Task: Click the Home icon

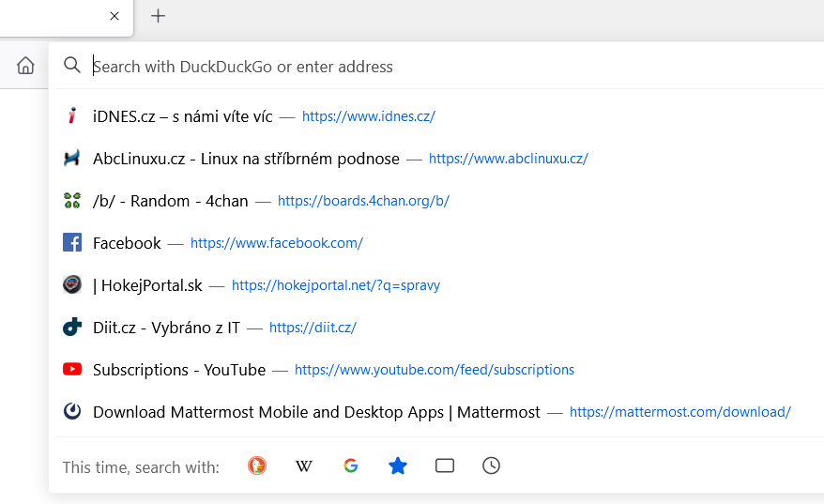Action: click(25, 67)
